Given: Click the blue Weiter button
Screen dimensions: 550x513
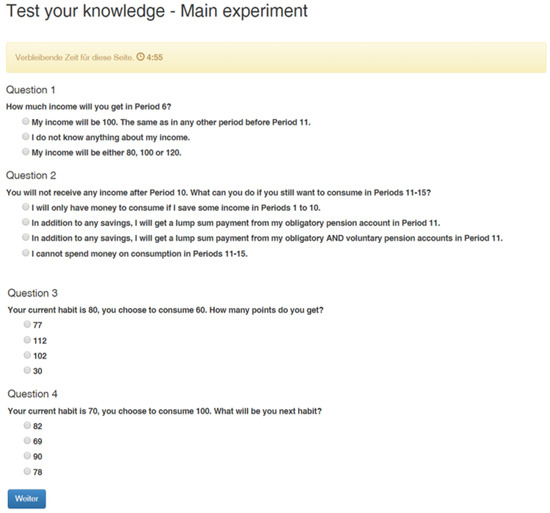Looking at the screenshot, I should coord(27,499).
